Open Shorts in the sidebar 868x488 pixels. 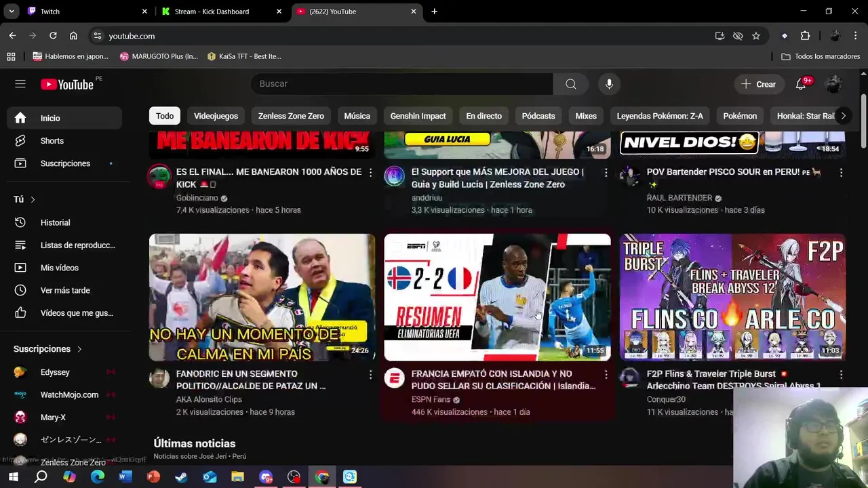[x=65, y=141]
